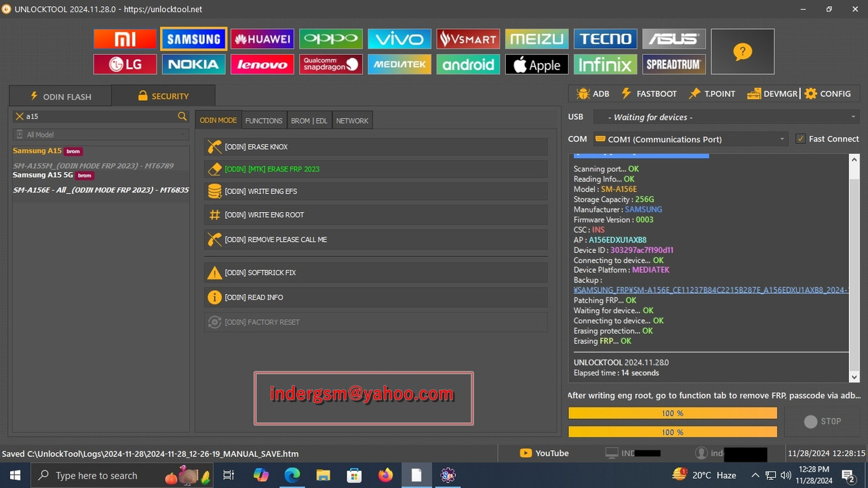Open Windows Start menu

(15, 476)
